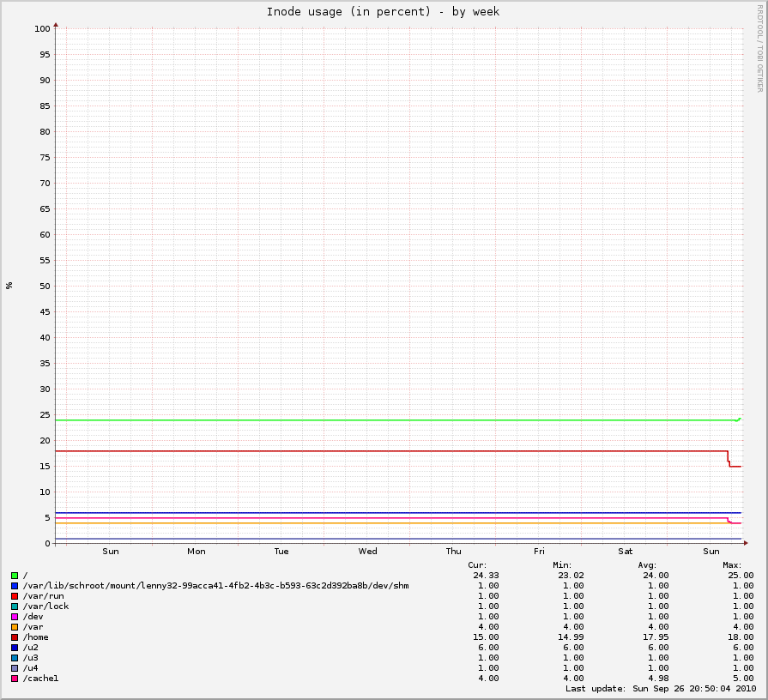This screenshot has width=768, height=700.
Task: Click the 'Fri' x-axis label
Action: (x=539, y=552)
